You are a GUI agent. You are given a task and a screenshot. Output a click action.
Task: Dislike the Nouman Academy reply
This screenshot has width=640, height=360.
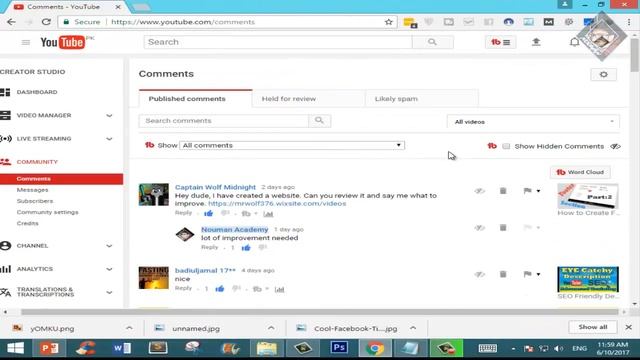(262, 247)
